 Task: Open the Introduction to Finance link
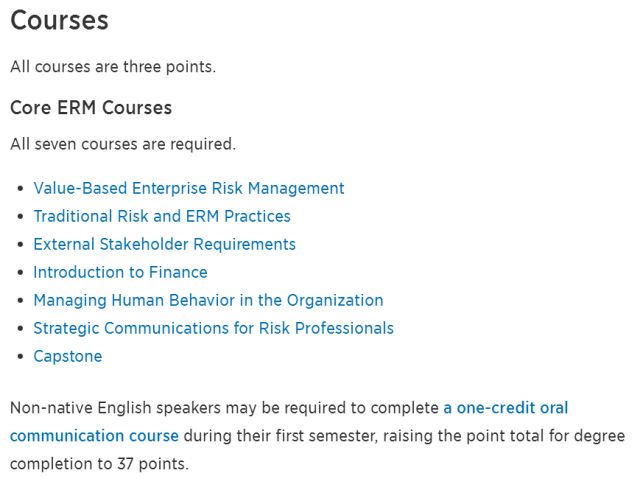pos(120,272)
